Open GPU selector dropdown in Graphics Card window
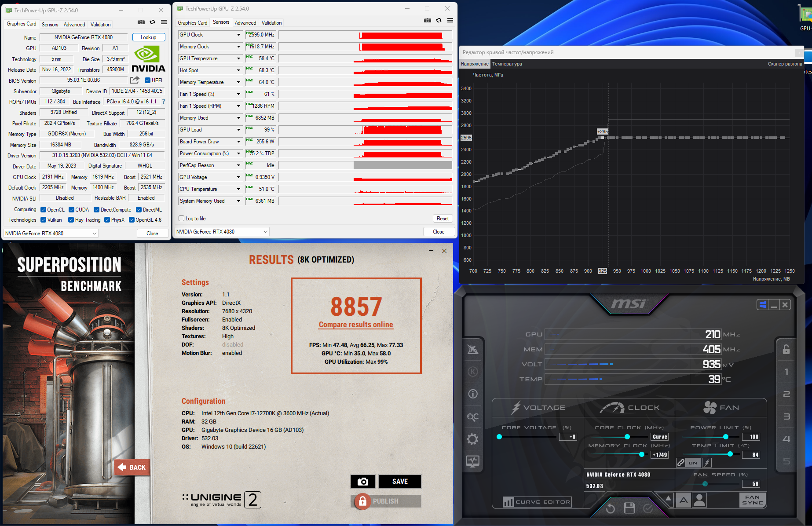This screenshot has width=812, height=526. click(x=51, y=234)
